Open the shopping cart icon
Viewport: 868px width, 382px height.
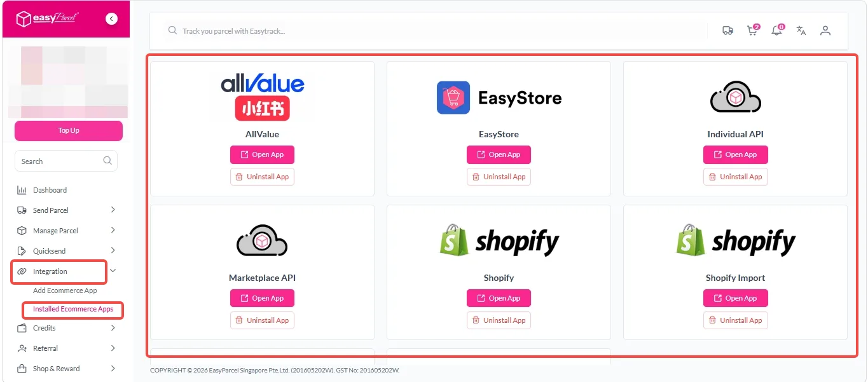coord(752,30)
